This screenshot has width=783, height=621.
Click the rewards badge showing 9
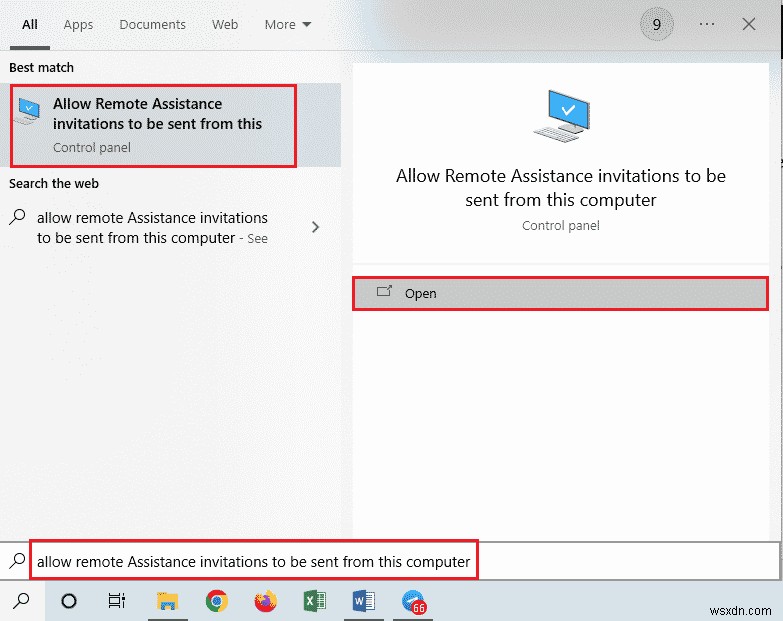tap(657, 24)
